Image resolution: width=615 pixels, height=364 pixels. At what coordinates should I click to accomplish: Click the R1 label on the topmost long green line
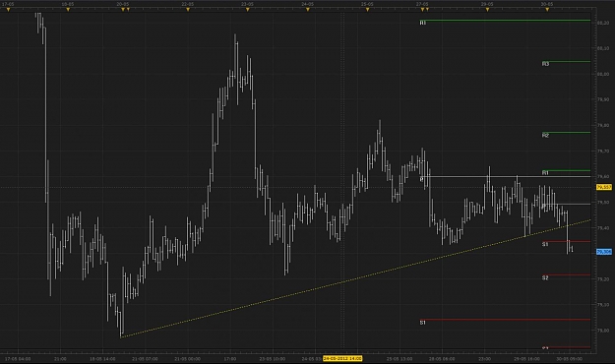point(423,23)
